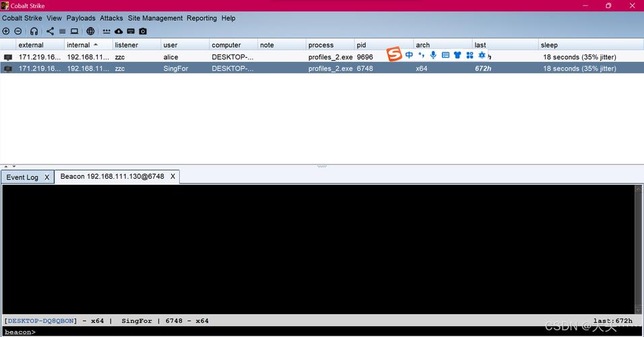This screenshot has width=644, height=337.
Task: Open the Payloads menu
Action: [81, 18]
